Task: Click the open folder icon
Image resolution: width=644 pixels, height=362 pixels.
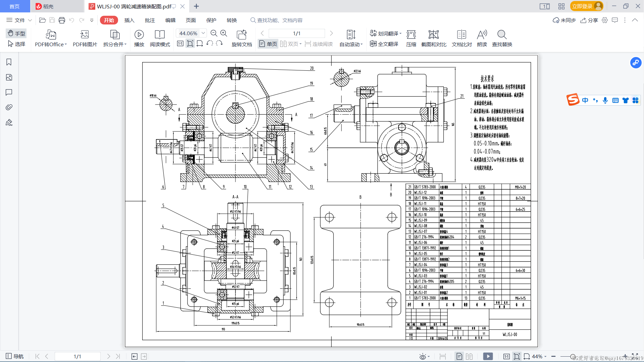Action: (x=42, y=20)
